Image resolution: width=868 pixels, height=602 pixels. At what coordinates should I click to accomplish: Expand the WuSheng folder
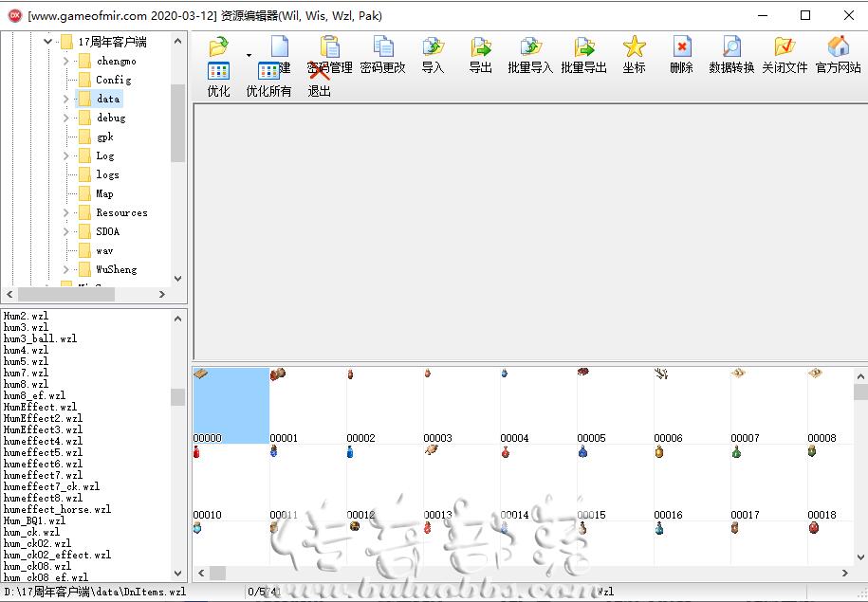point(65,269)
